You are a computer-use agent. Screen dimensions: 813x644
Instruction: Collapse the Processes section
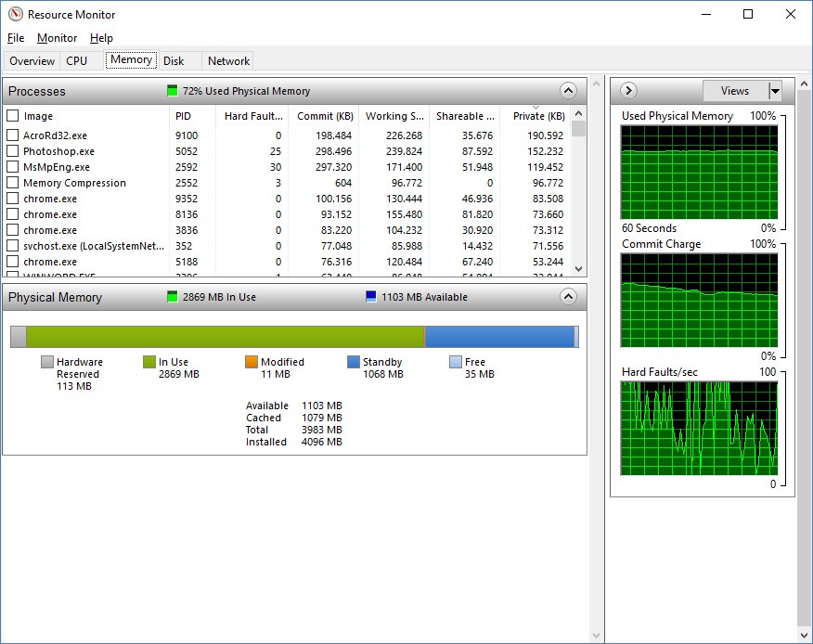(x=569, y=91)
